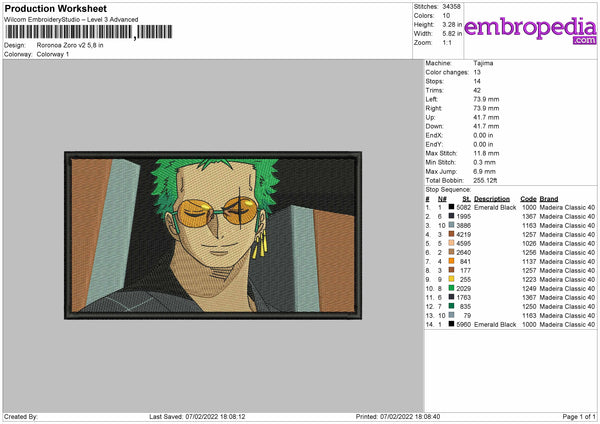The image size is (600, 424).
Task: Click thread code '1223' in row 9
Action: pos(529,279)
